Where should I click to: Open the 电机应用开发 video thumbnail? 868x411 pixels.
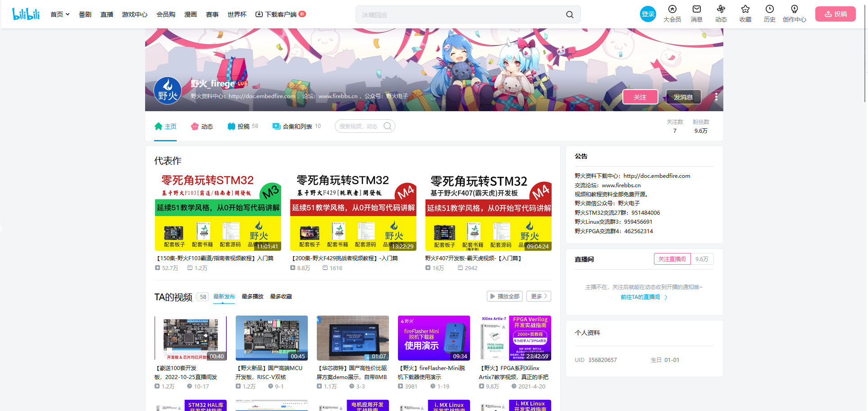[x=353, y=405]
